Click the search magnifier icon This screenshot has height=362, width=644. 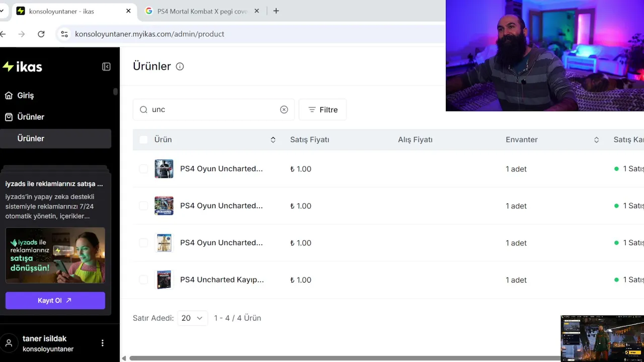[143, 110]
